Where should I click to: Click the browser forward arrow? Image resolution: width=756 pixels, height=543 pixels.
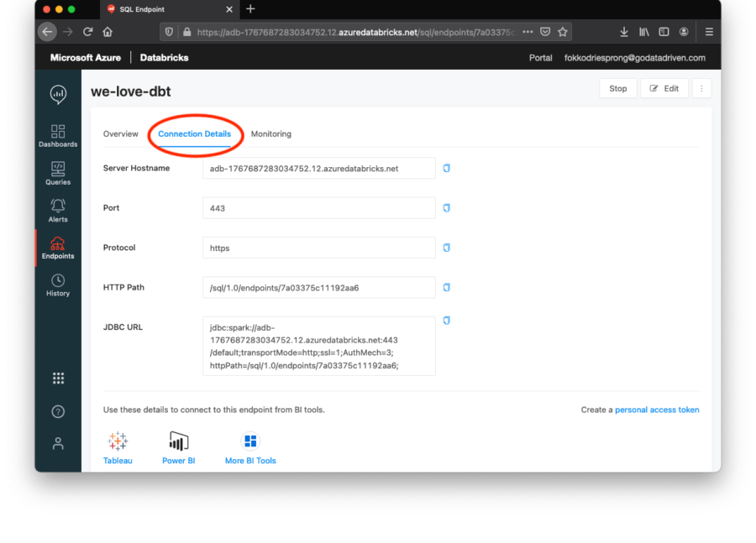[68, 32]
